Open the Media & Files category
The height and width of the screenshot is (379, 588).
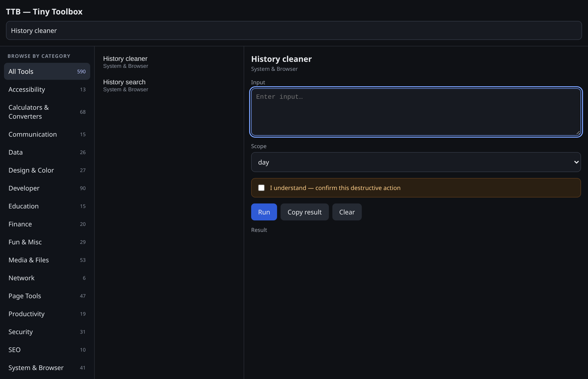(47, 260)
